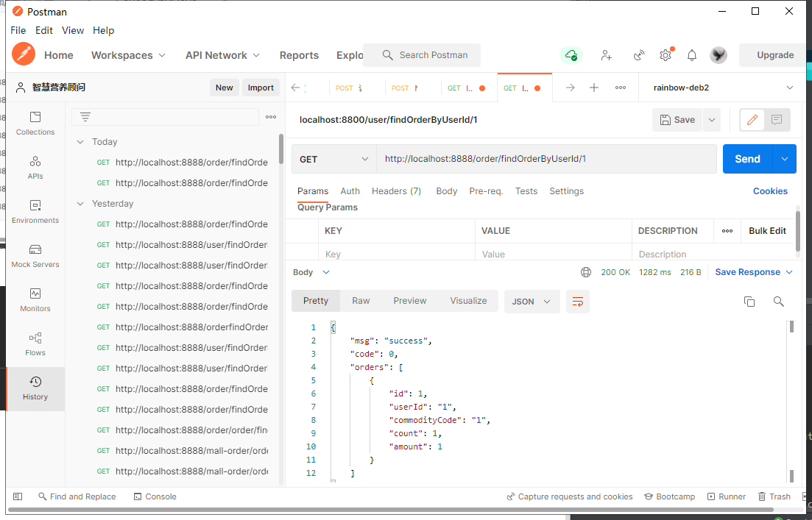This screenshot has width=812, height=520.
Task: Select History in the sidebar
Action: point(35,388)
